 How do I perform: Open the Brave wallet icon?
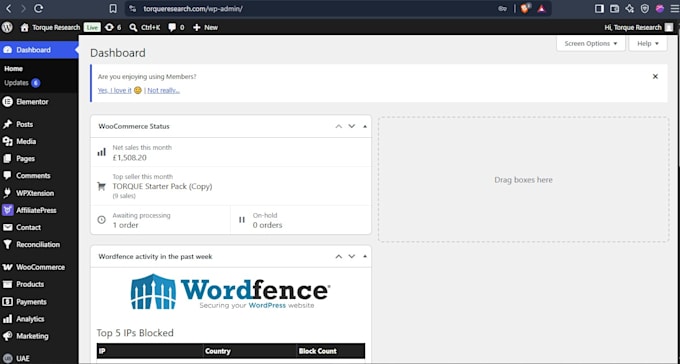[x=614, y=8]
